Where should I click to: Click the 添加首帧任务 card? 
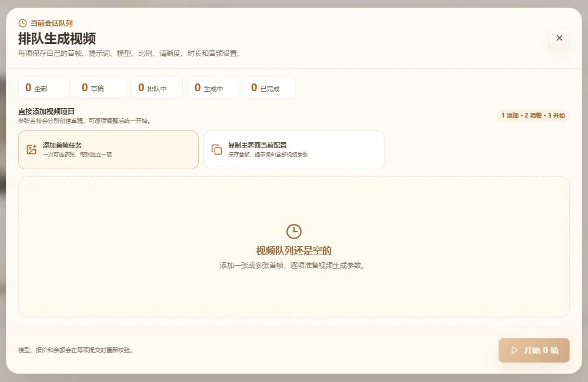108,150
